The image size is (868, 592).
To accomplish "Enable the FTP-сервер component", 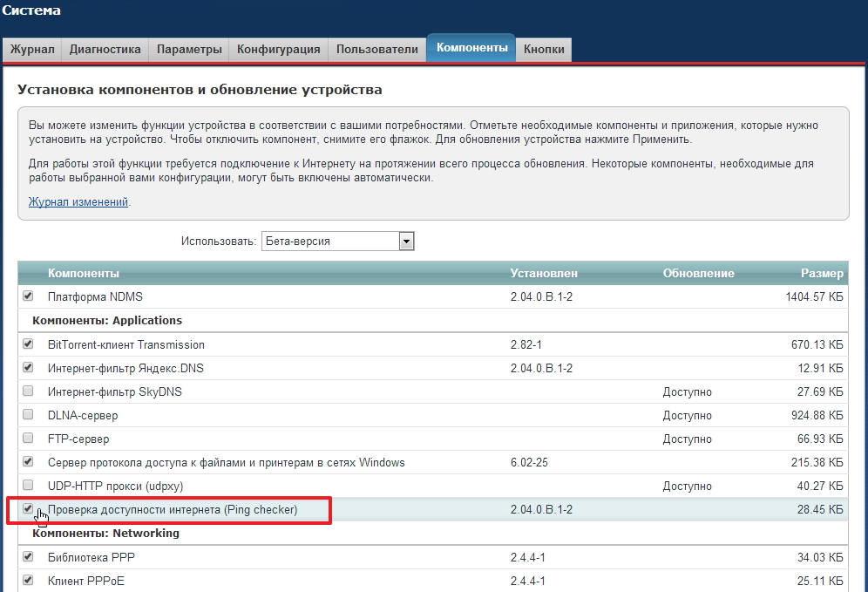I will click(x=28, y=439).
